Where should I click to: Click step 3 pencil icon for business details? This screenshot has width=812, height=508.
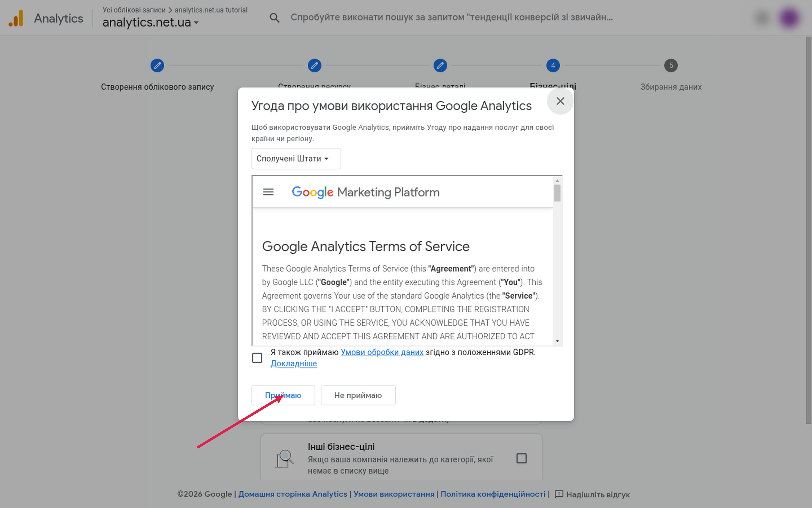pos(440,65)
